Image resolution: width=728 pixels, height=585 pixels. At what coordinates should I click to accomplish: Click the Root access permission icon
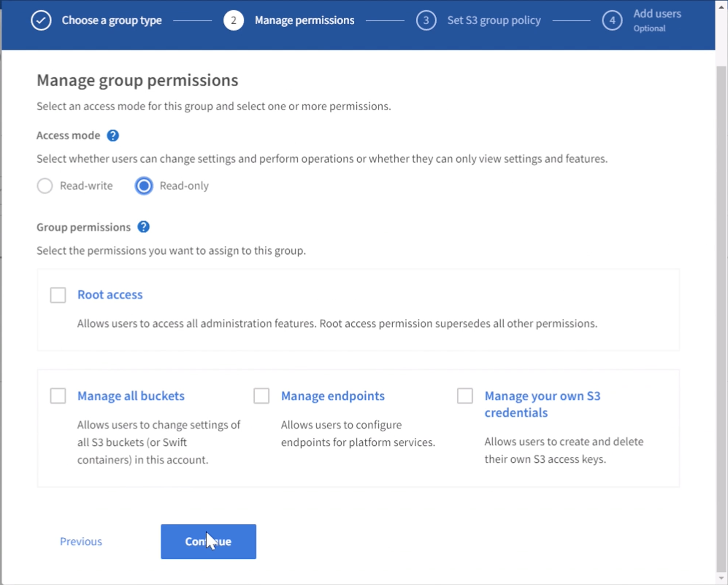58,294
